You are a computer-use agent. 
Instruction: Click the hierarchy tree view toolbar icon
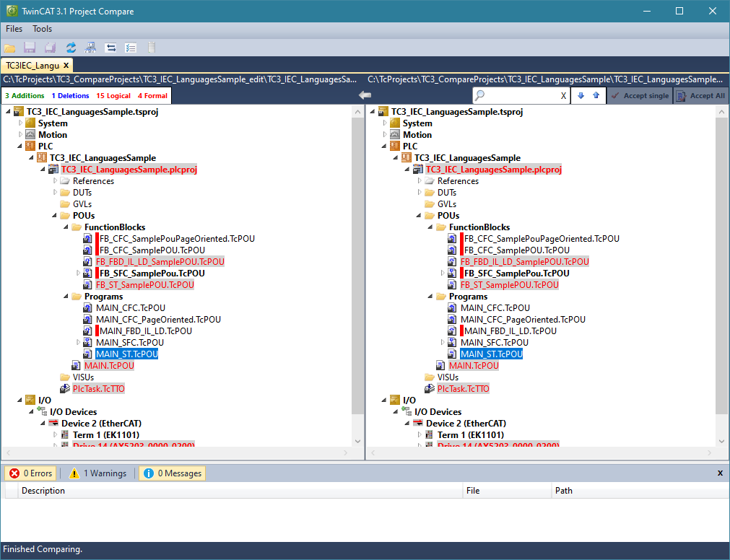[x=90, y=48]
